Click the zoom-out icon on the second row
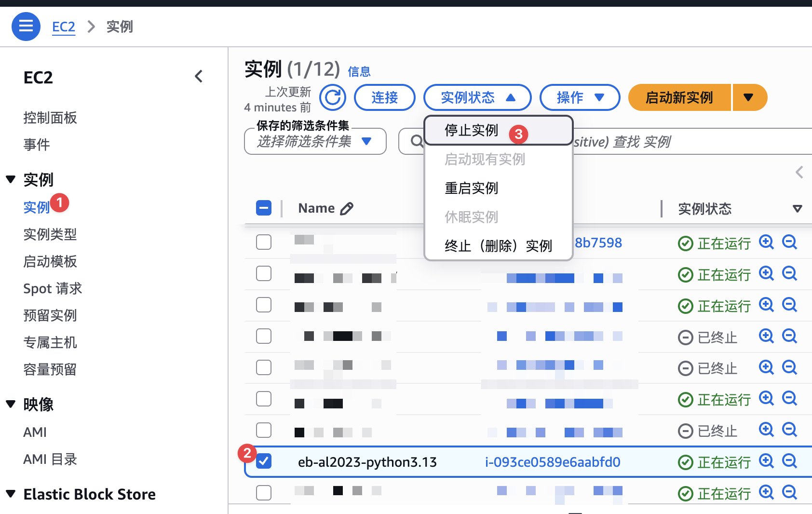Screen dimensions: 812x514 click(789, 274)
